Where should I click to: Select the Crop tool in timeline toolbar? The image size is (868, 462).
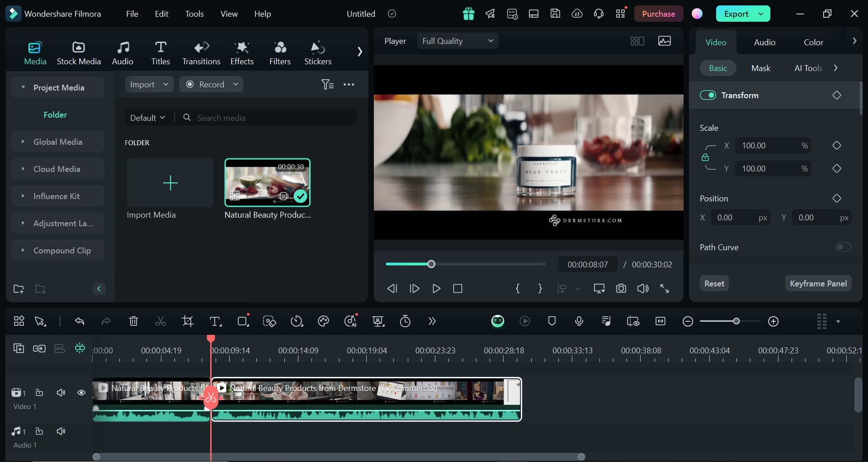coord(188,321)
